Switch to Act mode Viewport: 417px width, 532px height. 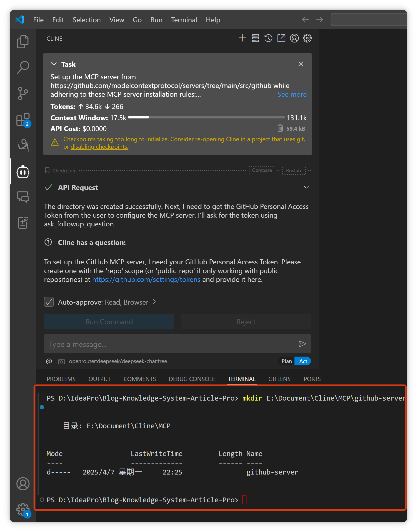coord(303,361)
